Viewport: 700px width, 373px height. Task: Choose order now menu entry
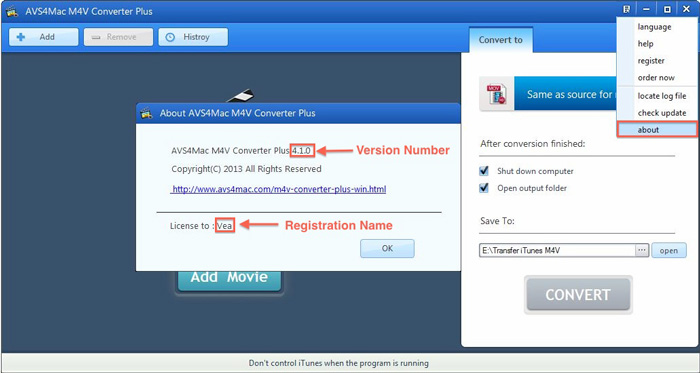656,78
